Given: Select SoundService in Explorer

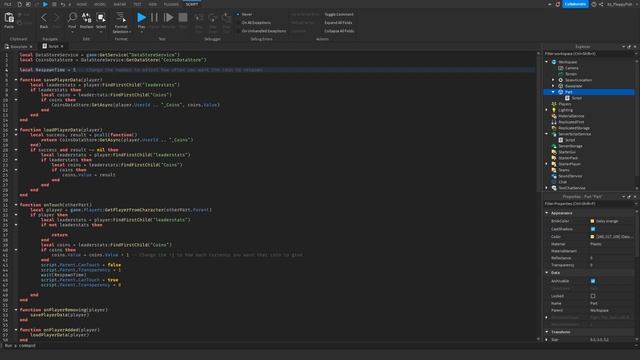Looking at the screenshot, I should click(570, 176).
